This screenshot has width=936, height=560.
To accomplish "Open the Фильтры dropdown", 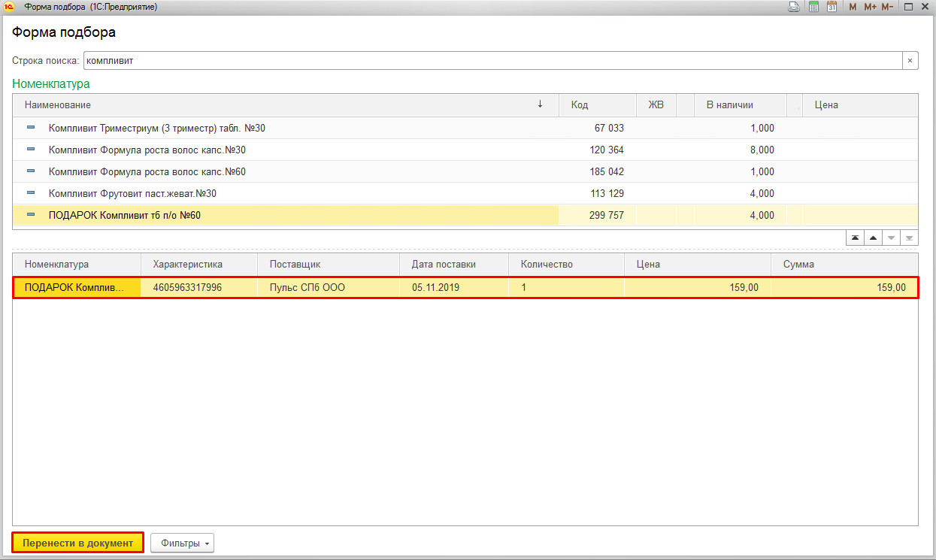I will coord(183,543).
